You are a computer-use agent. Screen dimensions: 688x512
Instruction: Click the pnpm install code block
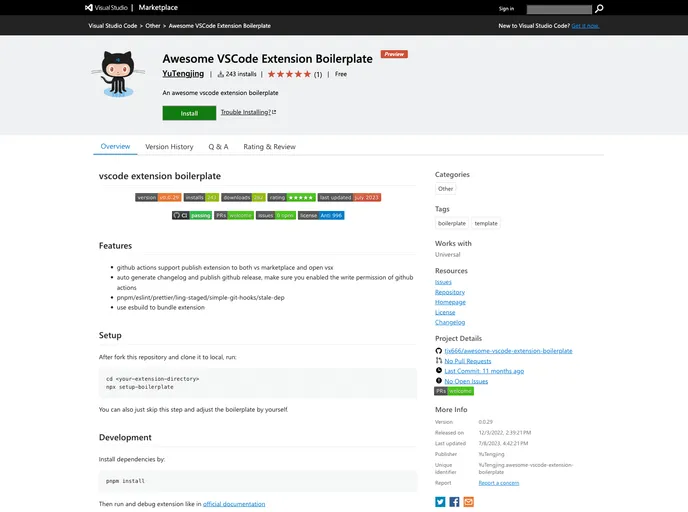coord(258,481)
